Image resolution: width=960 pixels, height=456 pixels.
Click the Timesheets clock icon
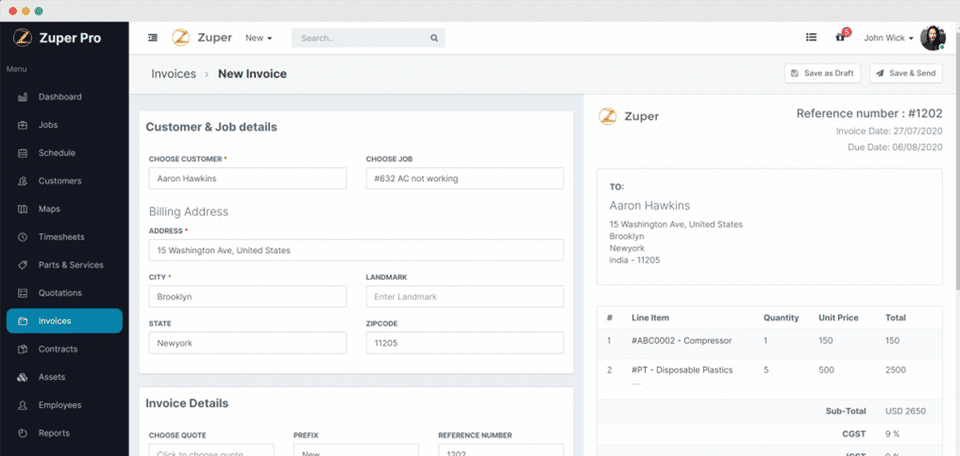(x=23, y=237)
